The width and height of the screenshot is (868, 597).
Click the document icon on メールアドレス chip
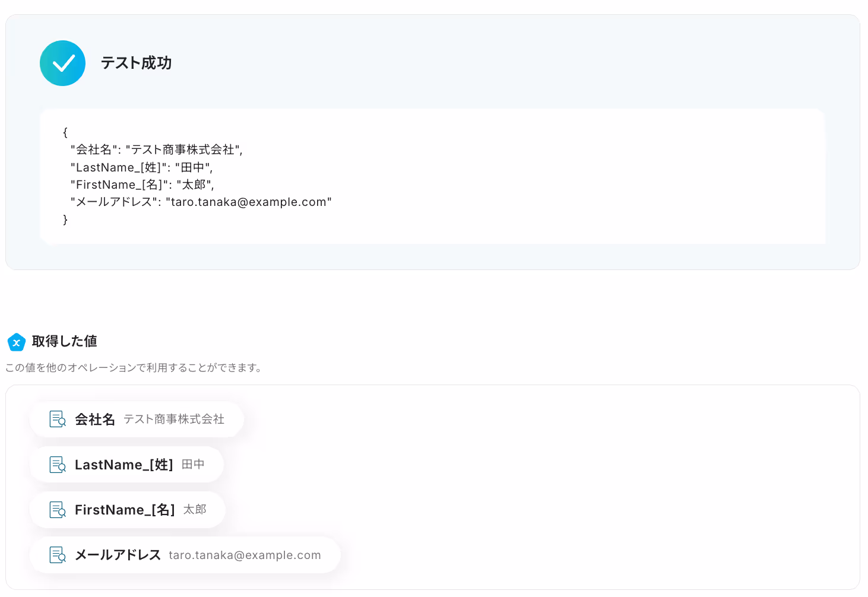[x=58, y=555]
